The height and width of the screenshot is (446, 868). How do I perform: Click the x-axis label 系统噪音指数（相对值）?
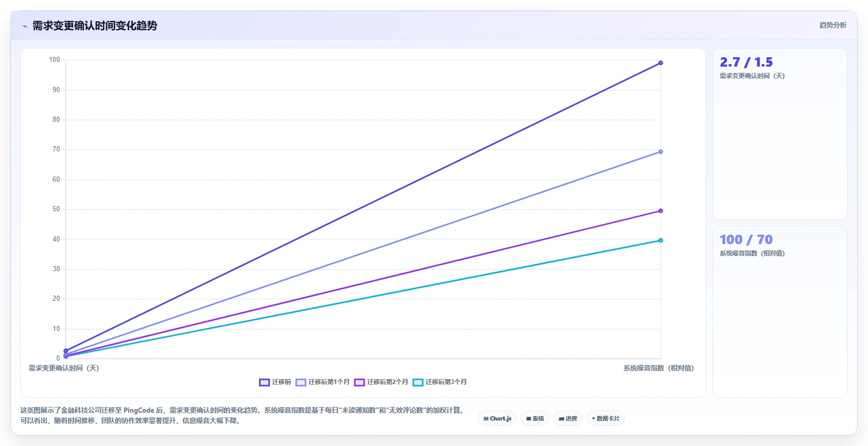(x=658, y=368)
